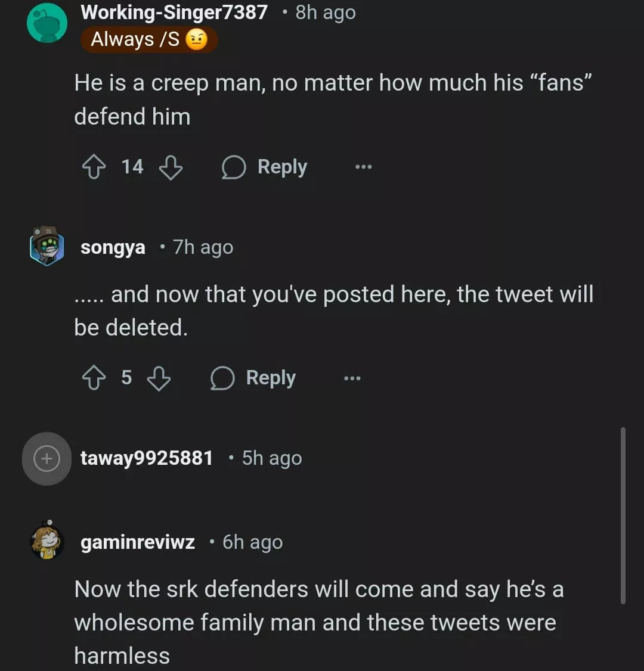
Task: Open gaminreviwz username link
Action: point(138,542)
